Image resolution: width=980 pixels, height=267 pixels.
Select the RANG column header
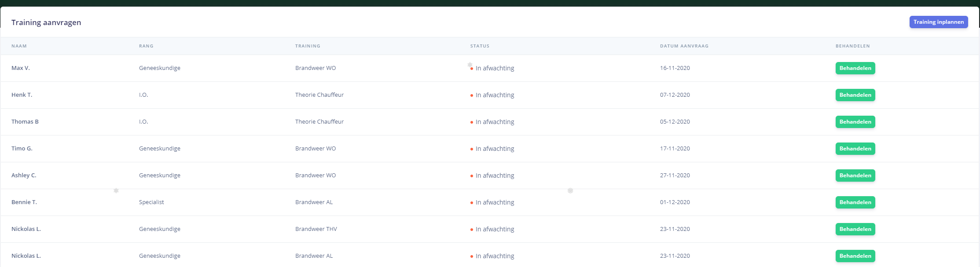click(146, 46)
